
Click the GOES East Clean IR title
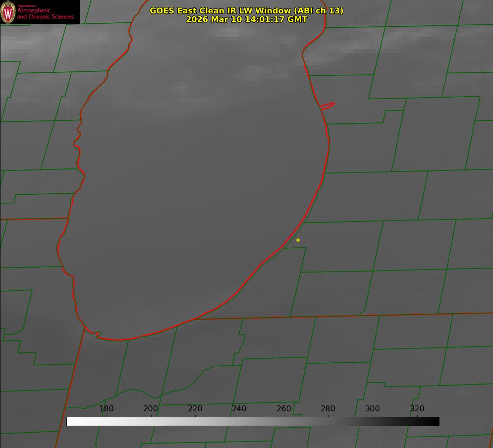tap(246, 10)
